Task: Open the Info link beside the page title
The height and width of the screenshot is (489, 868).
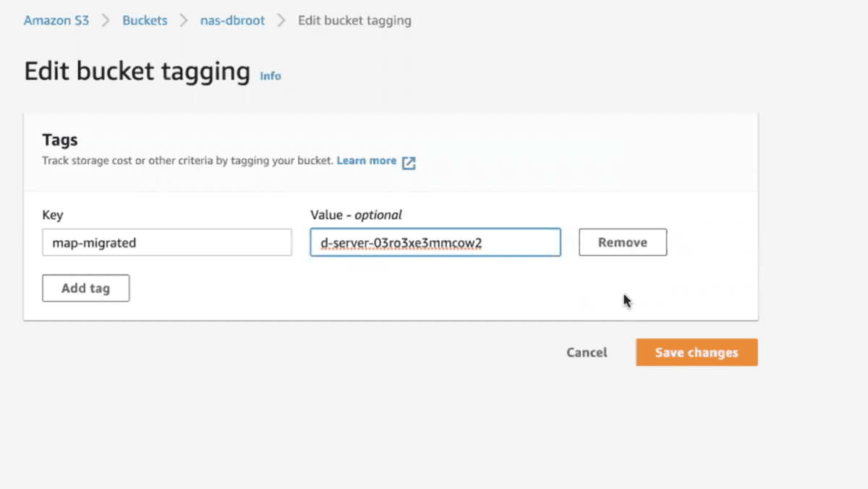Action: pos(270,76)
